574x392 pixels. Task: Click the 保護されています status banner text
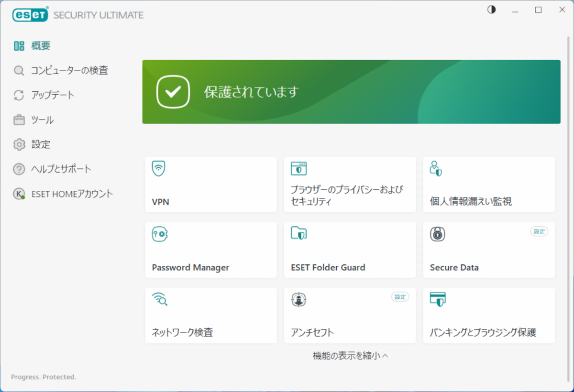tap(251, 91)
